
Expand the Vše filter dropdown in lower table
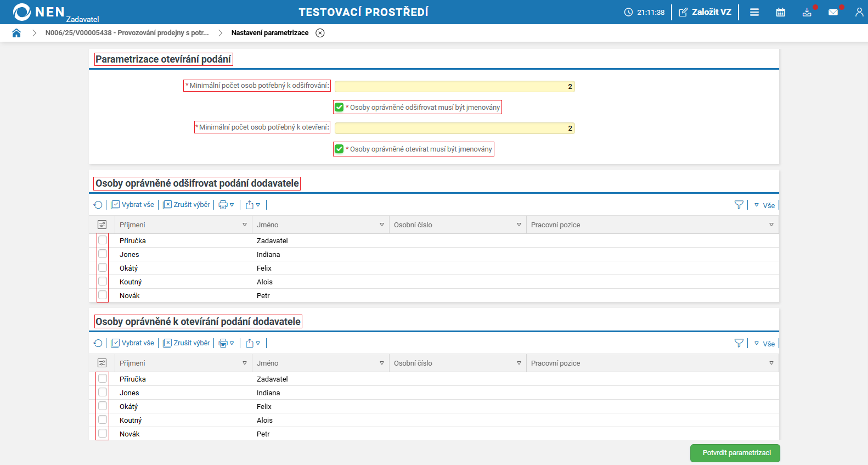pos(764,344)
